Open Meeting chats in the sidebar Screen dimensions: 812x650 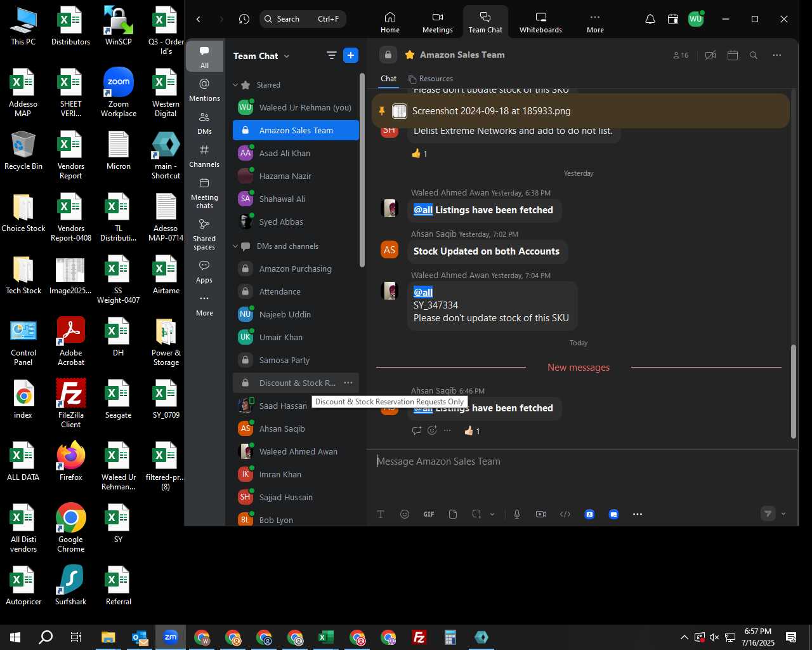click(204, 194)
